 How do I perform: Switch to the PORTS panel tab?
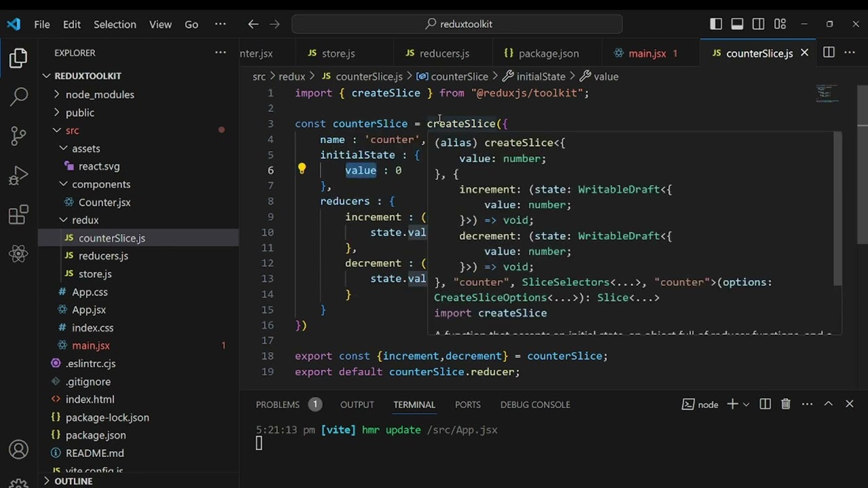(x=468, y=404)
